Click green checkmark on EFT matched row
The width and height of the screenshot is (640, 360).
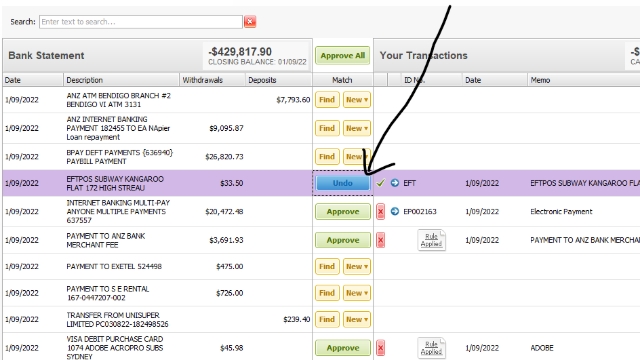point(380,183)
